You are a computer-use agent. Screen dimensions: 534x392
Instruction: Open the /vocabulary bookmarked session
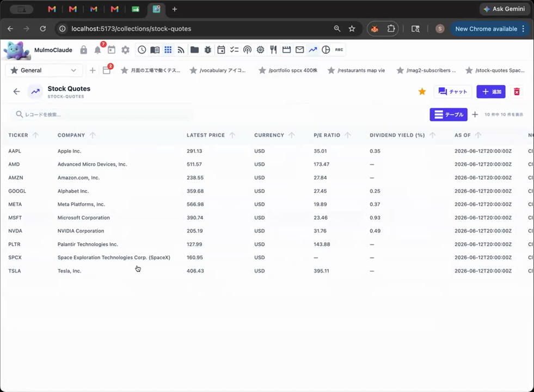point(218,70)
